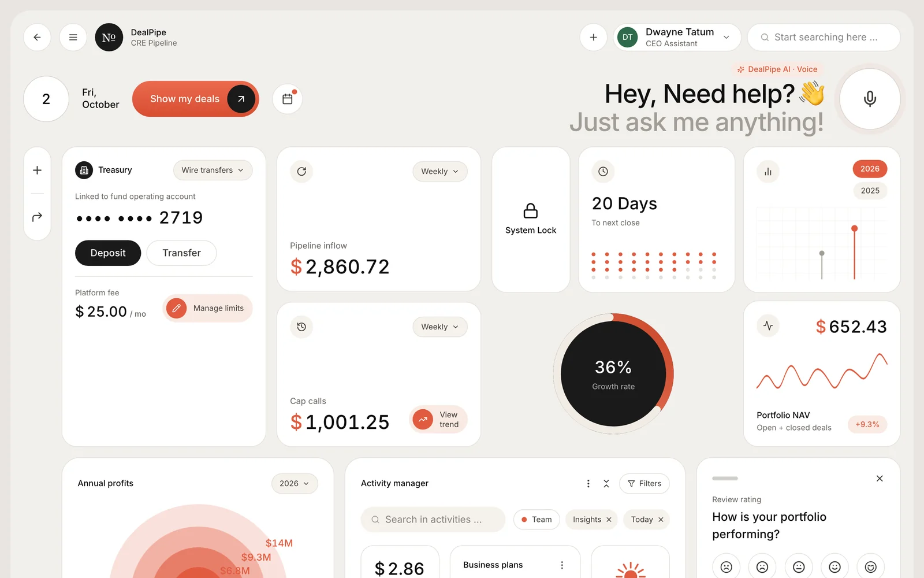The image size is (924, 578).
Task: Click the plus button beside Dwayne Tatum
Action: click(593, 38)
